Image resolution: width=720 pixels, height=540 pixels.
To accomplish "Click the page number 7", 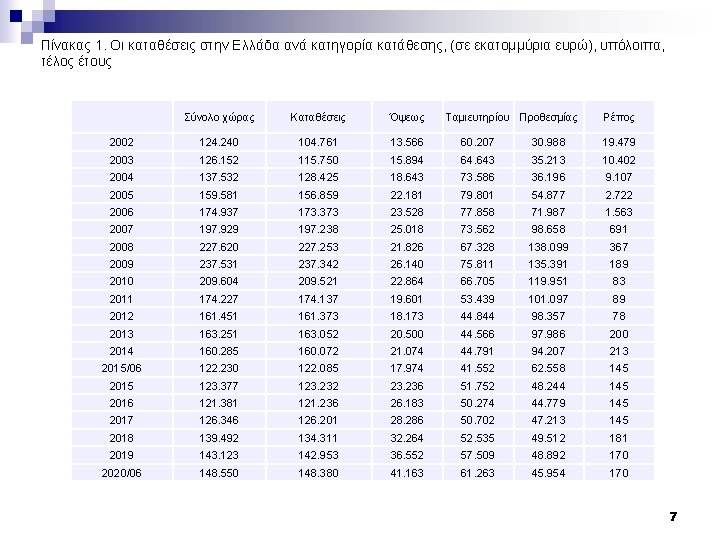I will tap(673, 517).
